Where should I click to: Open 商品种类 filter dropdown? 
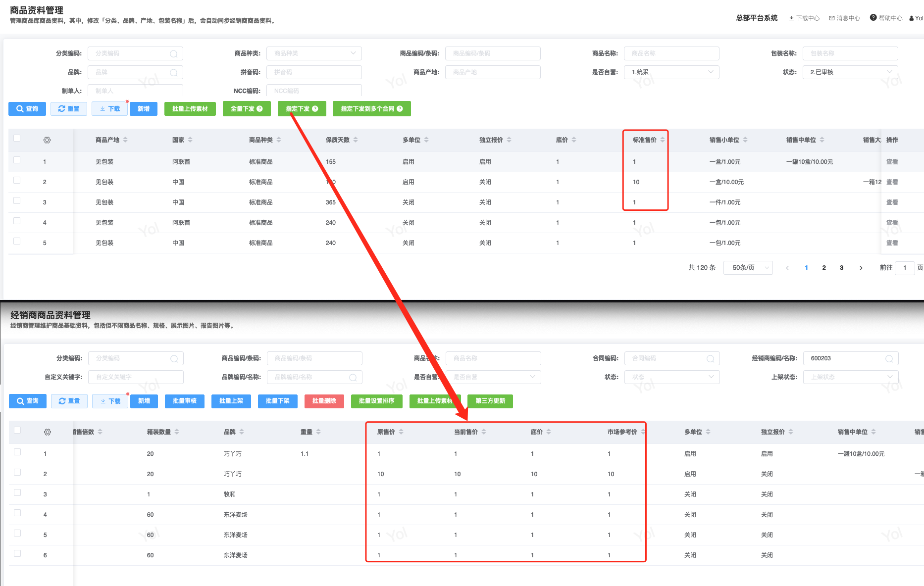pos(314,53)
